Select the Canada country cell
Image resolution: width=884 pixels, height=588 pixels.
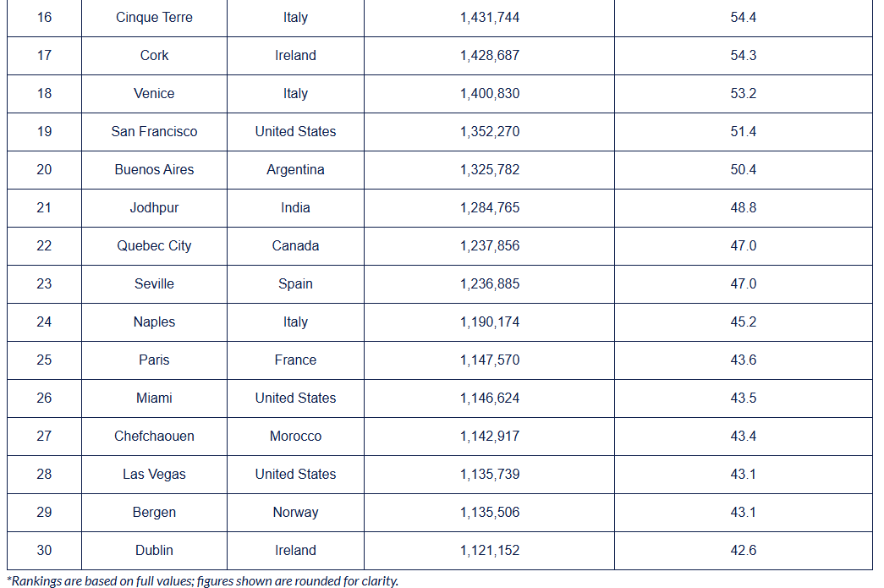(x=295, y=245)
